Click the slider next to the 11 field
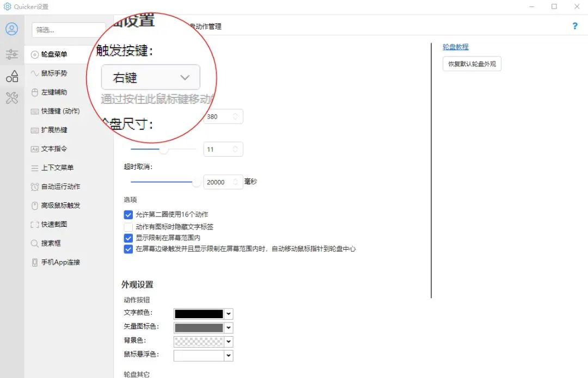This screenshot has height=378, width=588. click(163, 149)
